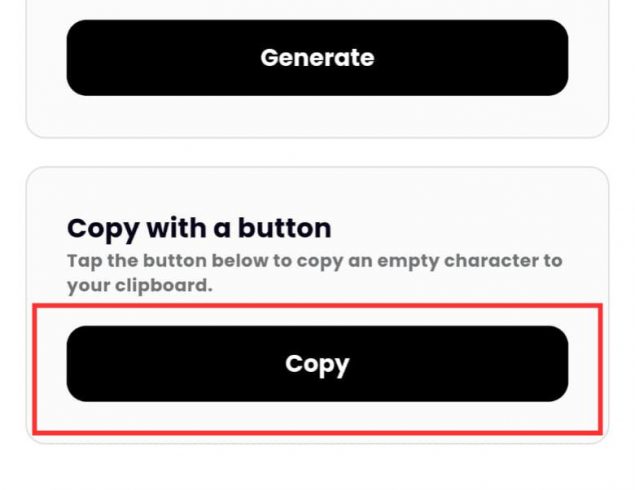Screen dimensions: 635x490
Task: Click the white "Copy" label text
Action: [317, 363]
